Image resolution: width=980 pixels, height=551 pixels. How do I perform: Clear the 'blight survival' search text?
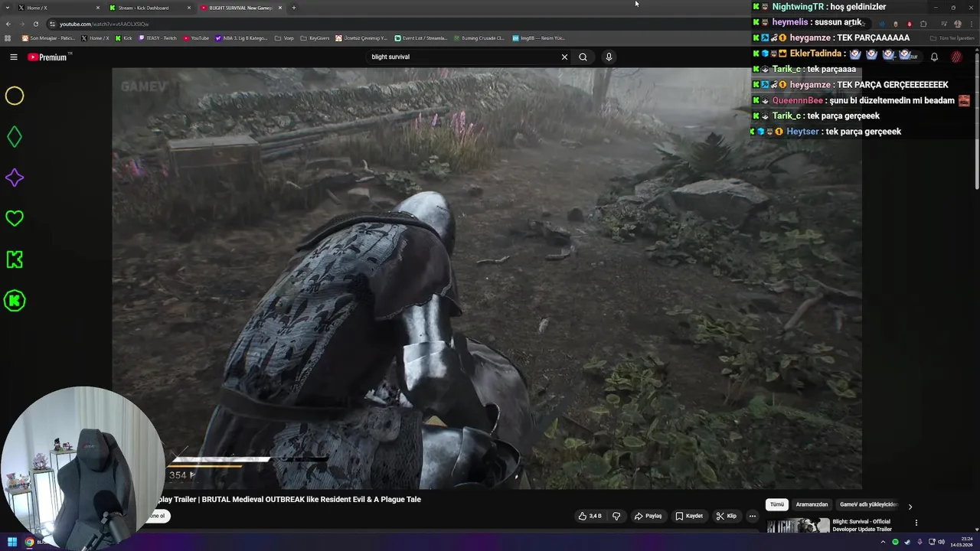(x=564, y=57)
